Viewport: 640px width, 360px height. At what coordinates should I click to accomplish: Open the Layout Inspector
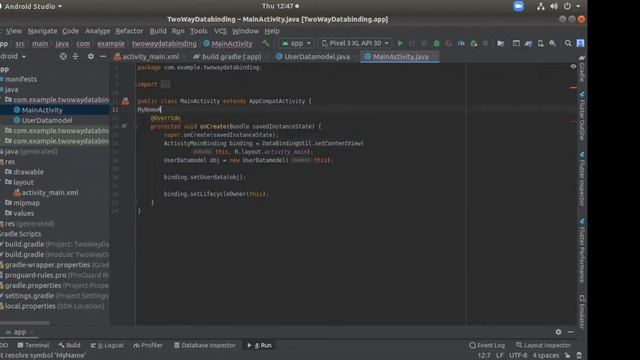543,345
